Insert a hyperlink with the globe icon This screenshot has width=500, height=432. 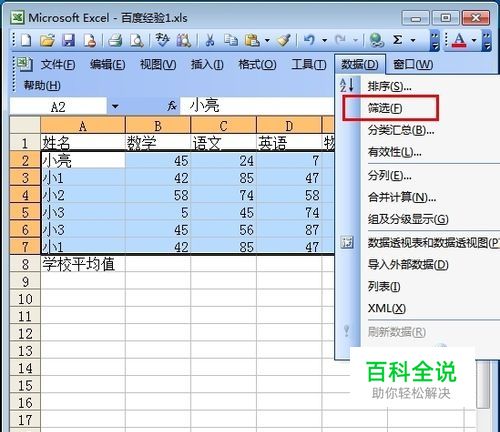tap(377, 40)
